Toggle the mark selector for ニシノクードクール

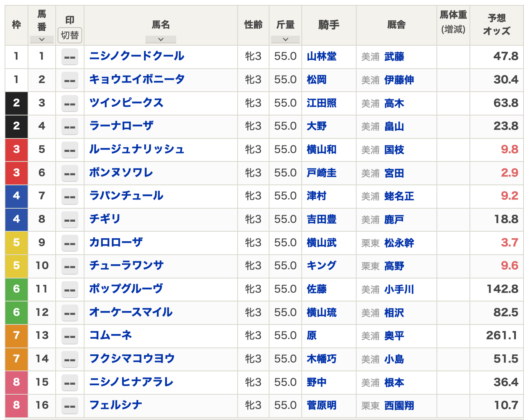(x=69, y=57)
